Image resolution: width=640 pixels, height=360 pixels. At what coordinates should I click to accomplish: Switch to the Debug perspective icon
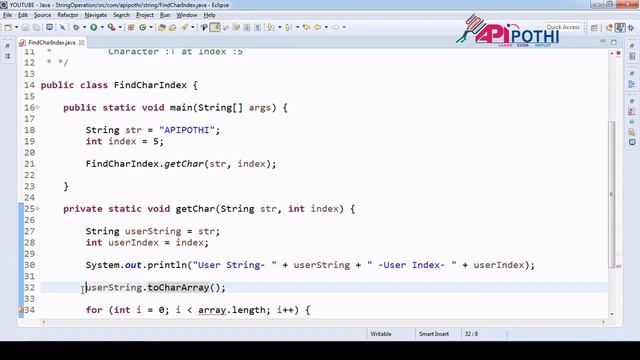(631, 27)
